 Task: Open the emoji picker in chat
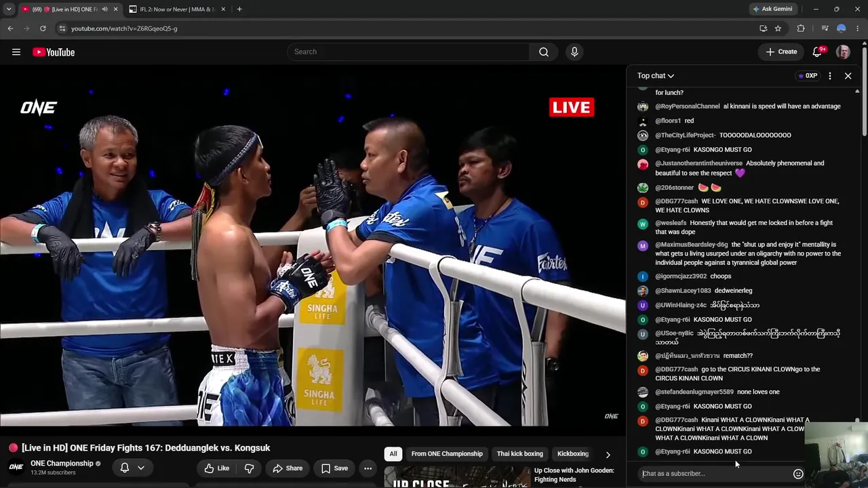point(798,474)
